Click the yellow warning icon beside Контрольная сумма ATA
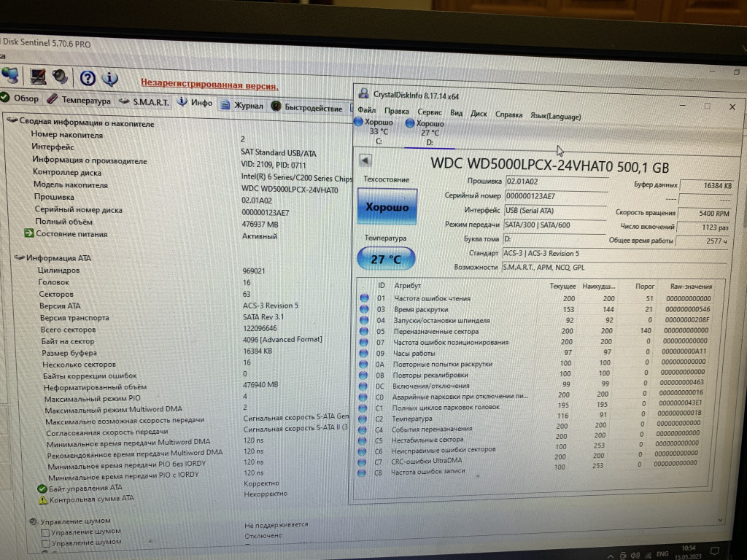Screen dimensions: 747x560 click(43, 500)
